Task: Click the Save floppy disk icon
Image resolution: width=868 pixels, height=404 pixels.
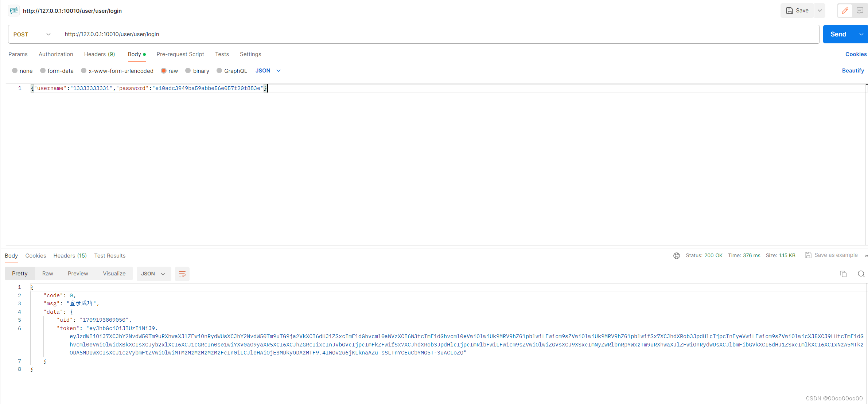Action: tap(789, 11)
